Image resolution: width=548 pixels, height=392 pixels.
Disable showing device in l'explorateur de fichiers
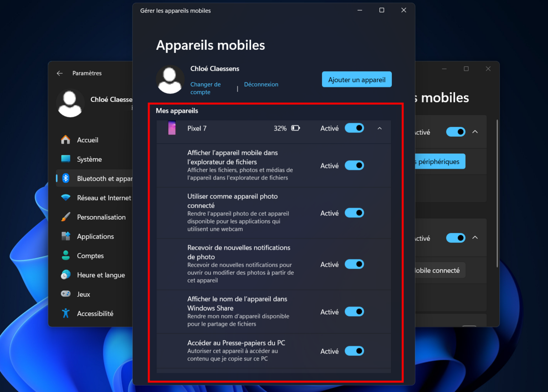tap(354, 165)
